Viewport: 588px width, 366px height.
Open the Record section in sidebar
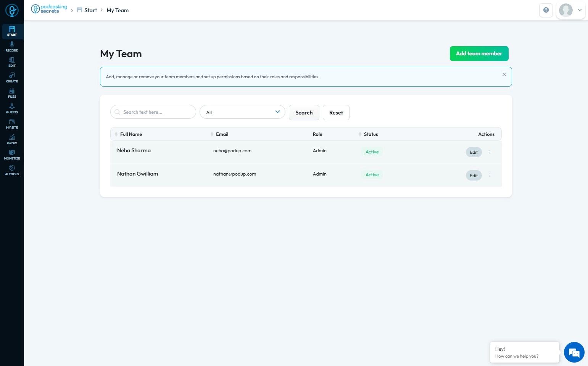[x=12, y=47]
